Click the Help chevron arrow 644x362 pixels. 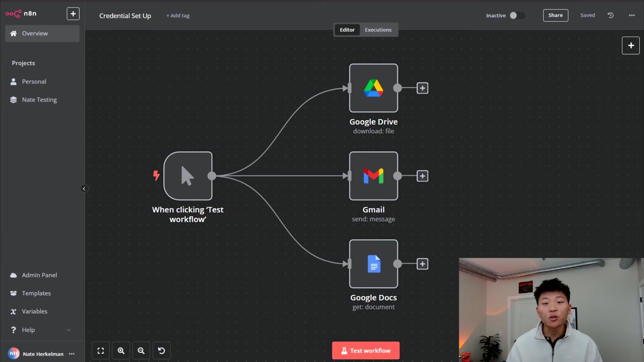point(69,330)
